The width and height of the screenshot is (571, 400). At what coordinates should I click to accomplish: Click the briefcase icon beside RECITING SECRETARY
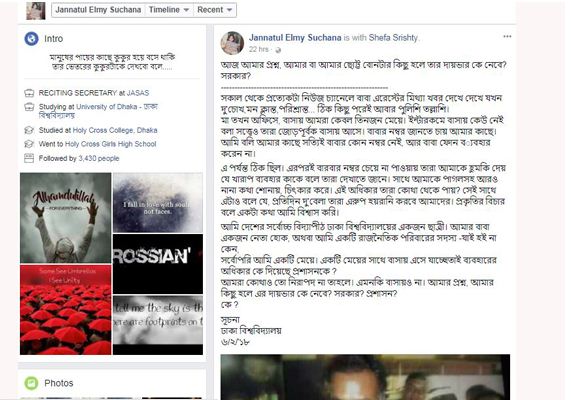coord(29,93)
